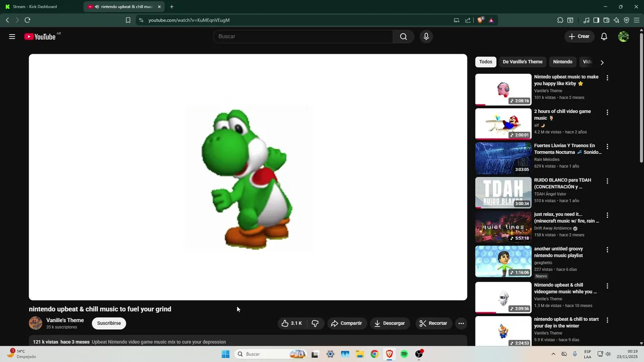This screenshot has height=362, width=644.
Task: Open the Brave VPN shield icon
Action: tap(626, 20)
